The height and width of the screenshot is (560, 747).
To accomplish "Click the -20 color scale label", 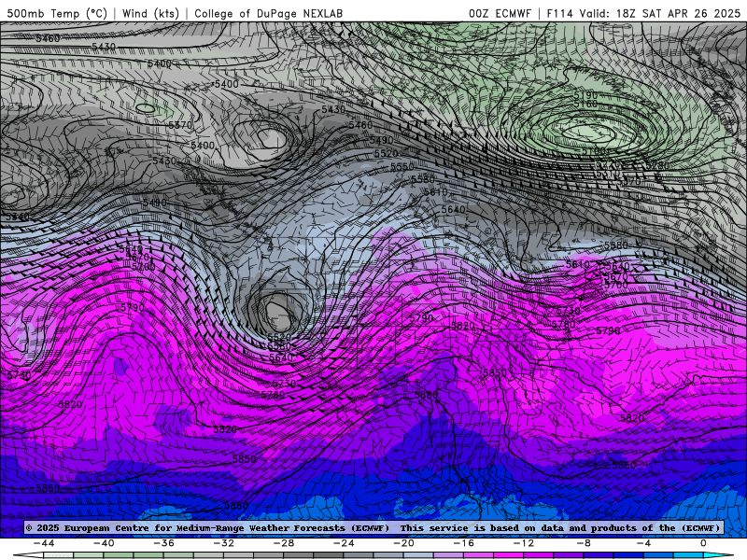I will click(404, 543).
